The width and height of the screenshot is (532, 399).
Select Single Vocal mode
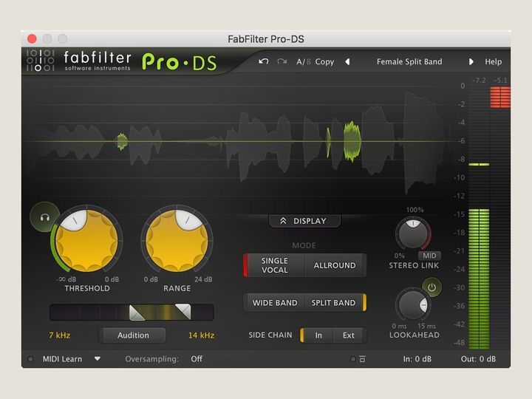(274, 265)
